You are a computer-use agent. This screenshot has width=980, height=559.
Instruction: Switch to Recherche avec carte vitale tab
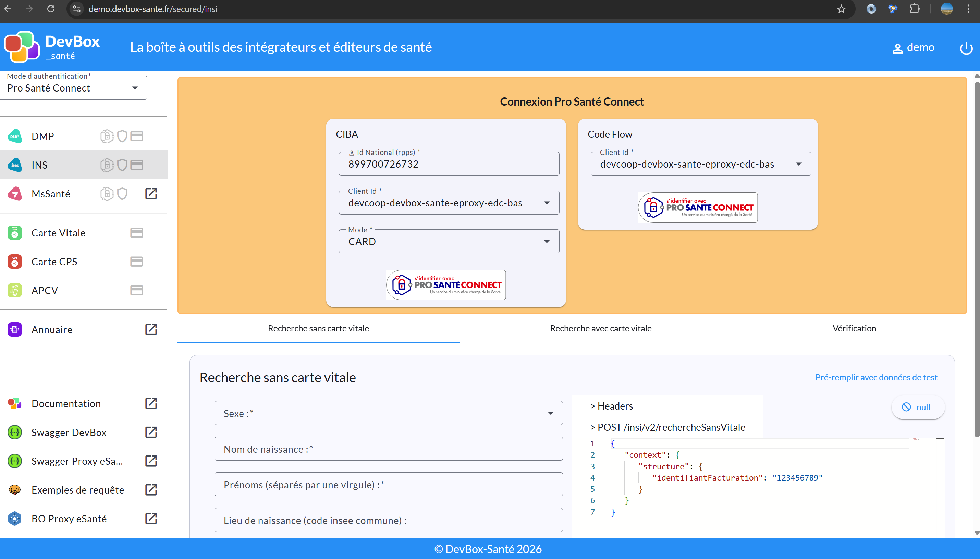pyautogui.click(x=601, y=329)
